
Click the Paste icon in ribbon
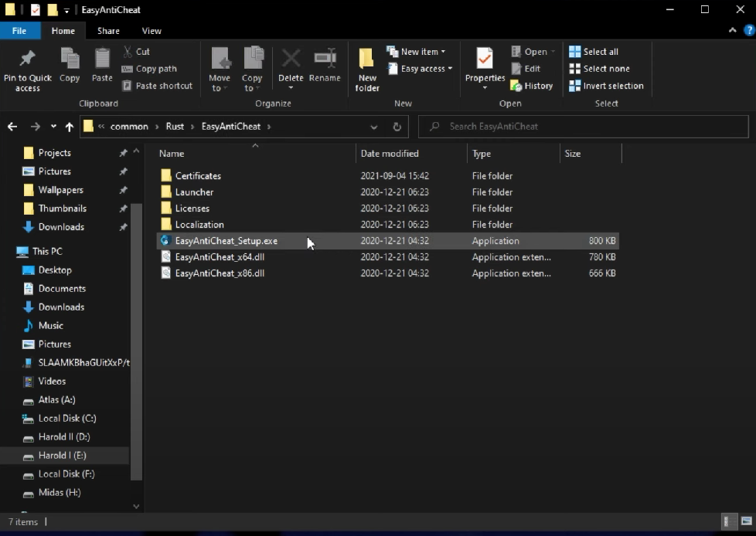[102, 59]
